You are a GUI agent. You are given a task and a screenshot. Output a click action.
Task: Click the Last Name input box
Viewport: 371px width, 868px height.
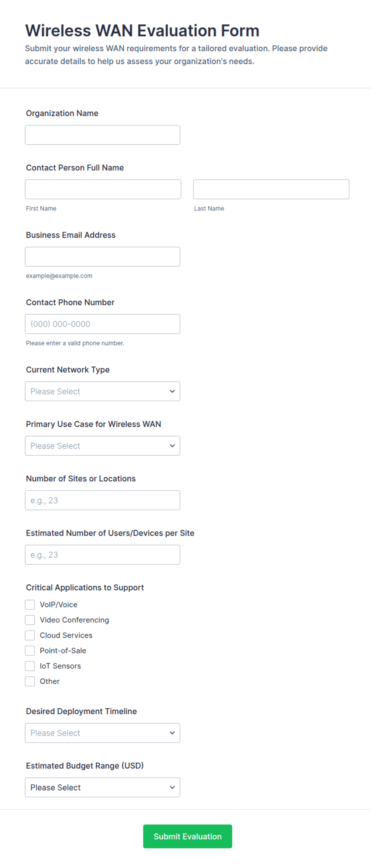(271, 189)
